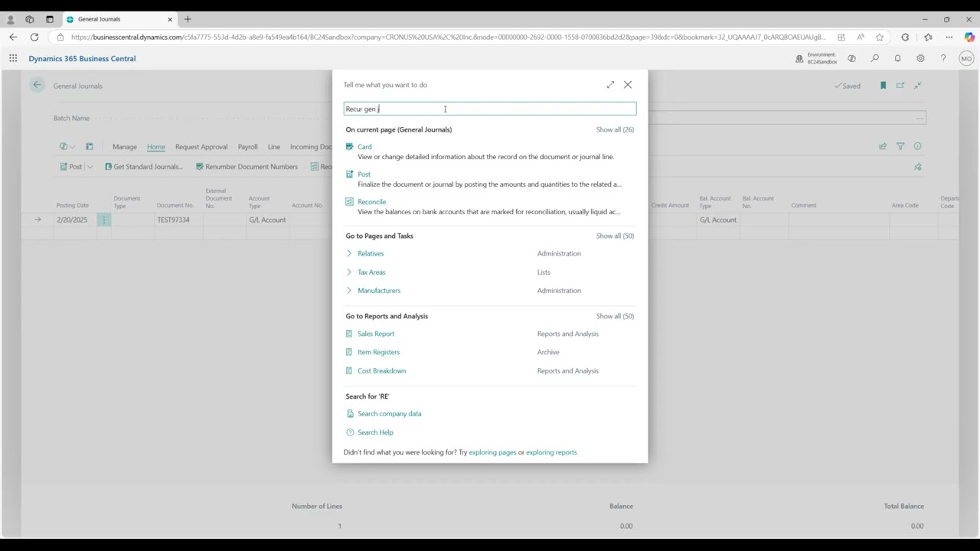The height and width of the screenshot is (551, 980).
Task: Click Search Help
Action: [x=375, y=432]
